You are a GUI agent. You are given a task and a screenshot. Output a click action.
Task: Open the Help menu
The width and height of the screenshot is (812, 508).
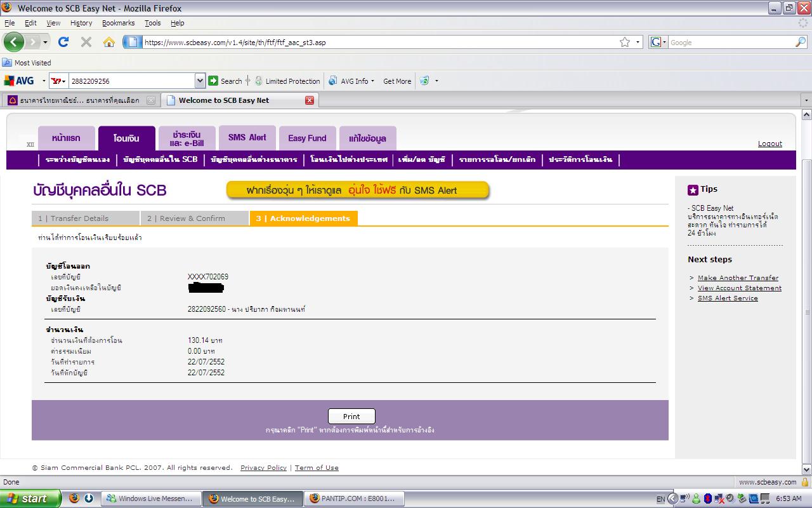178,23
